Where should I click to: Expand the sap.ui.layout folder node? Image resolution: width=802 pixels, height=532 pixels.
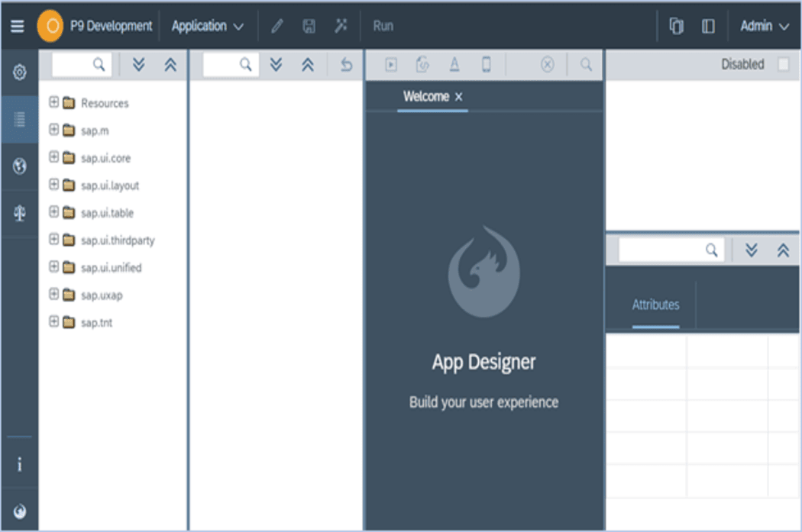point(53,185)
